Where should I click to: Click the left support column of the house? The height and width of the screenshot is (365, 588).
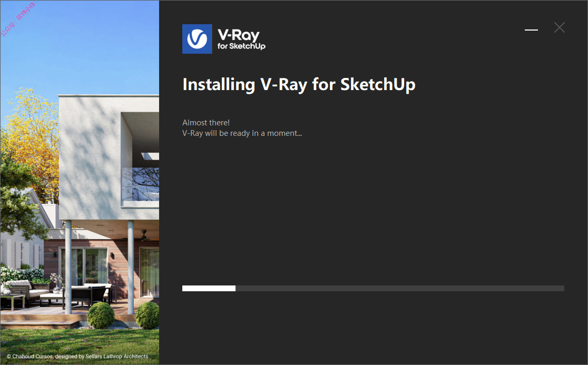coord(68,267)
